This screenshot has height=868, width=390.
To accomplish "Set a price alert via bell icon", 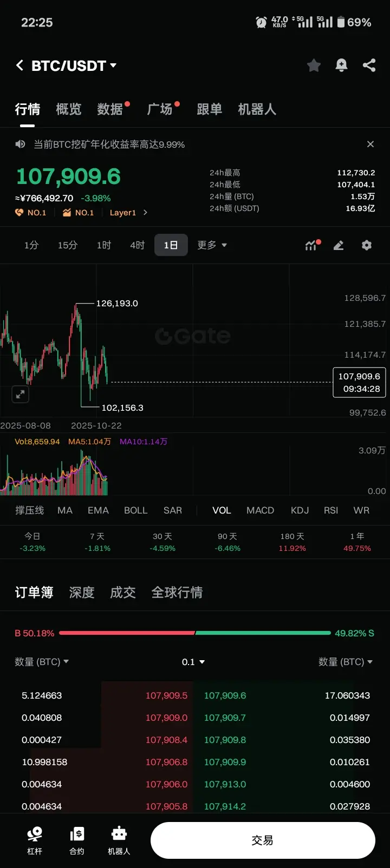I will 341,65.
